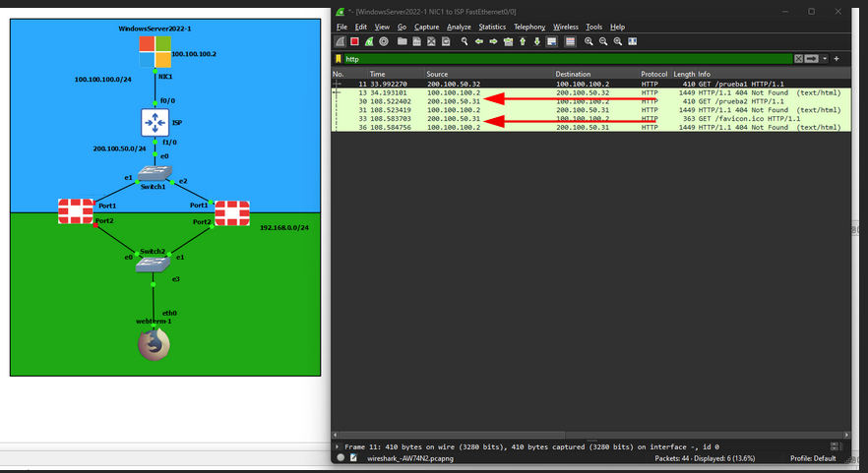This screenshot has width=868, height=473.
Task: Find a packet with magnifier icon
Action: point(465,41)
